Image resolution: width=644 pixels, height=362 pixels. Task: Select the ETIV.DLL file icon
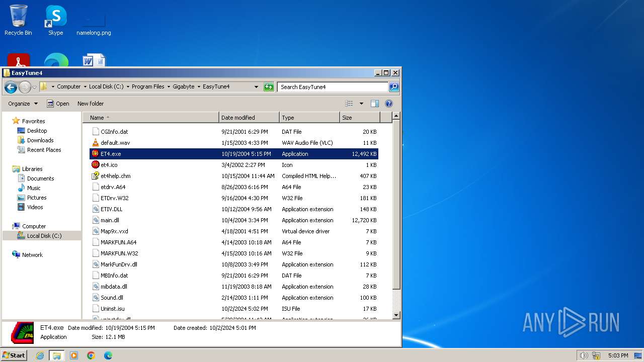pyautogui.click(x=96, y=209)
